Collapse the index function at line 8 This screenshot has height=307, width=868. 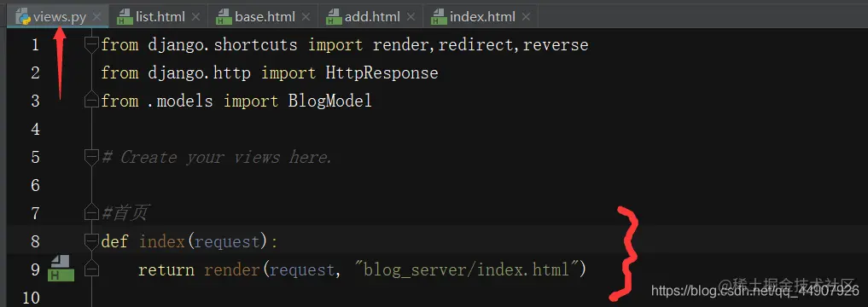tap(91, 241)
